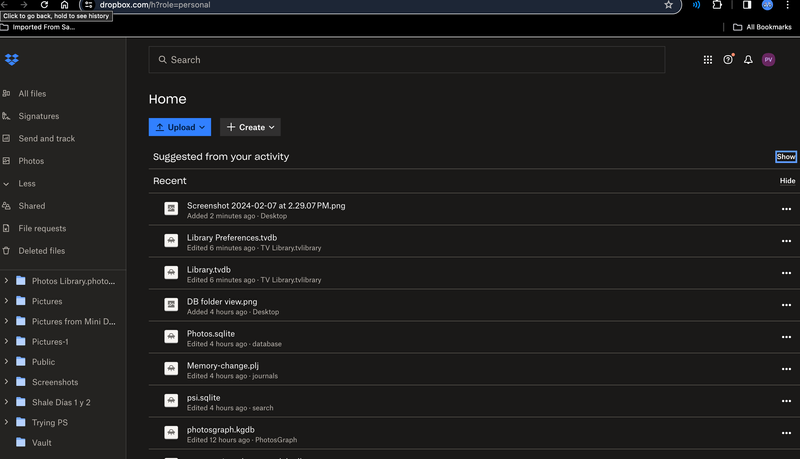Expand the Pictures-1 folder
800x459 pixels.
6,341
